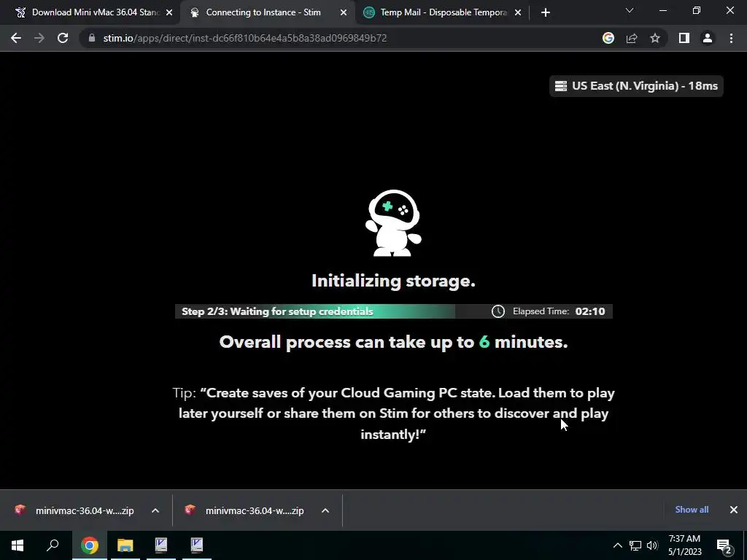Expand options for first minivmac zip download
Viewport: 747px width, 560px height.
coord(155,510)
